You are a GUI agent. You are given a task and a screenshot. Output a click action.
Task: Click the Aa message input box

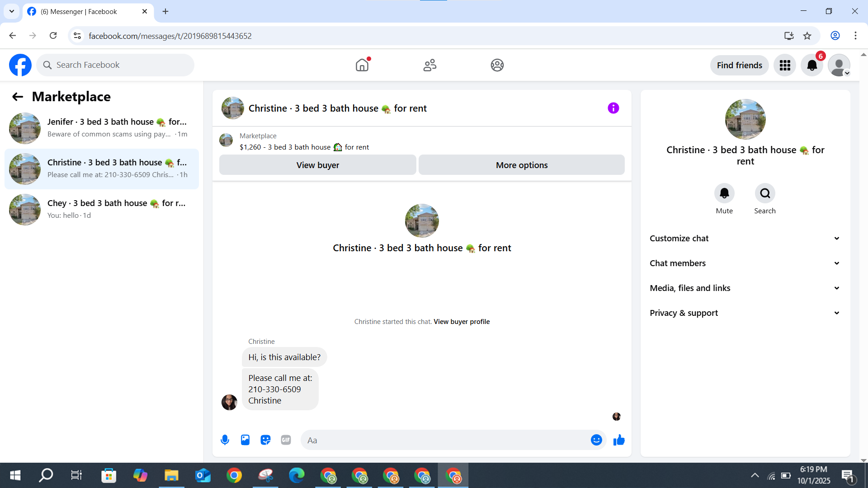[445, 440]
